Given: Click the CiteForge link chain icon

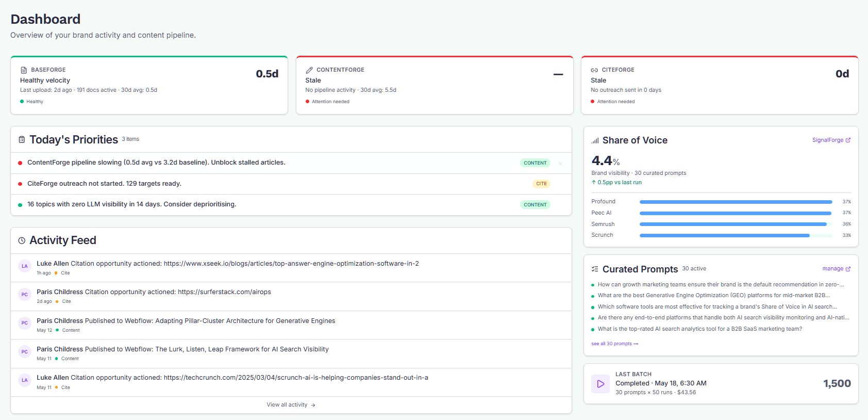Looking at the screenshot, I should point(594,70).
